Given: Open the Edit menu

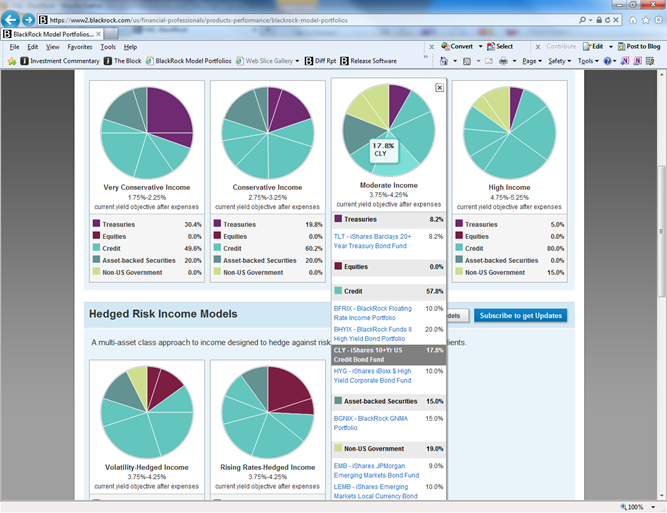Looking at the screenshot, I should click(33, 47).
